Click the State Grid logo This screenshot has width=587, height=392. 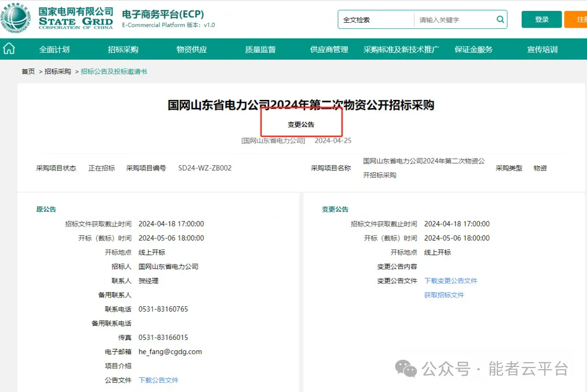tap(15, 17)
